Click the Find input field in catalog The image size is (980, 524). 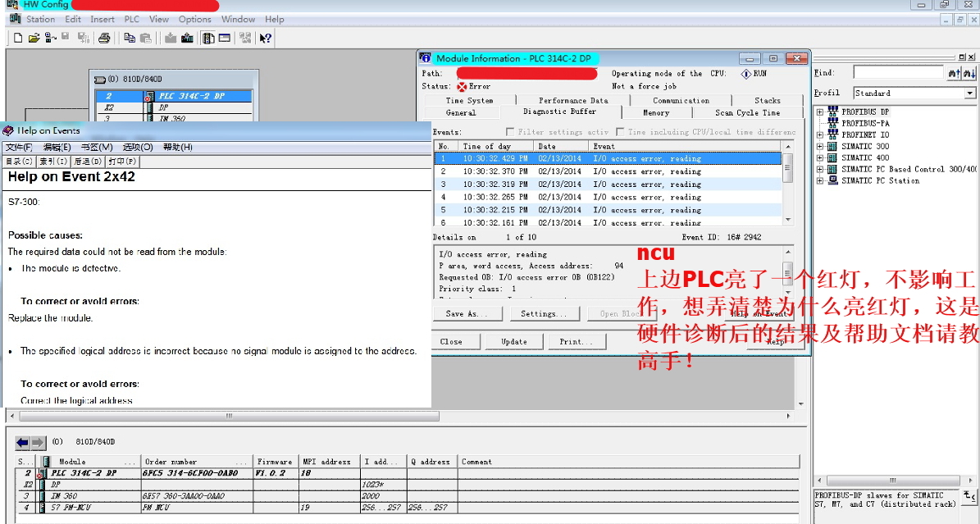tap(898, 73)
